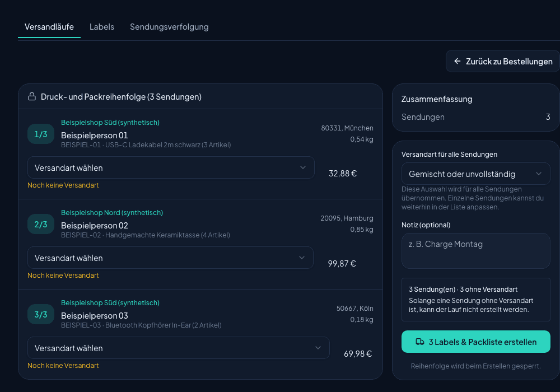560x392 pixels.
Task: Click the truck icon on the Labels button
Action: [420, 342]
